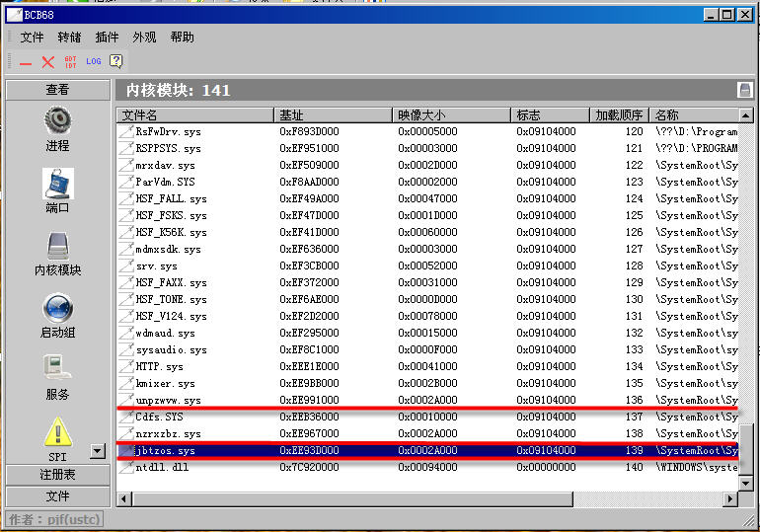Click file icon of mrxdav.sys row
This screenshot has width=760, height=532.
126,165
